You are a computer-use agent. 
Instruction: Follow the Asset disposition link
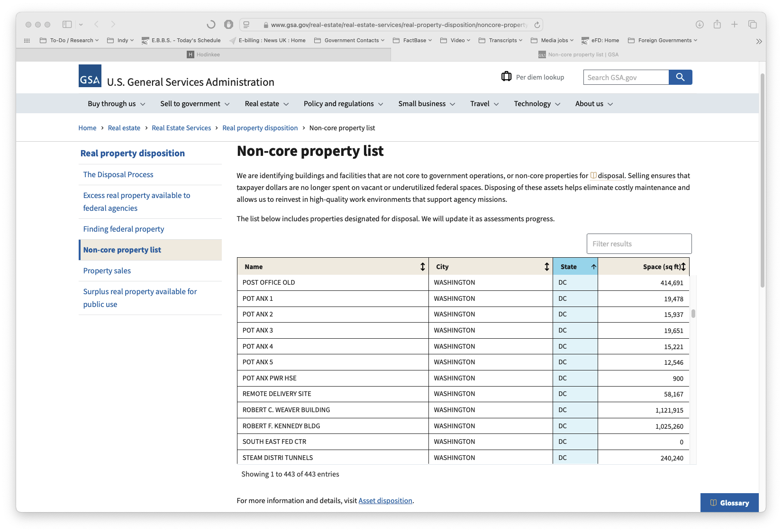pyautogui.click(x=385, y=501)
